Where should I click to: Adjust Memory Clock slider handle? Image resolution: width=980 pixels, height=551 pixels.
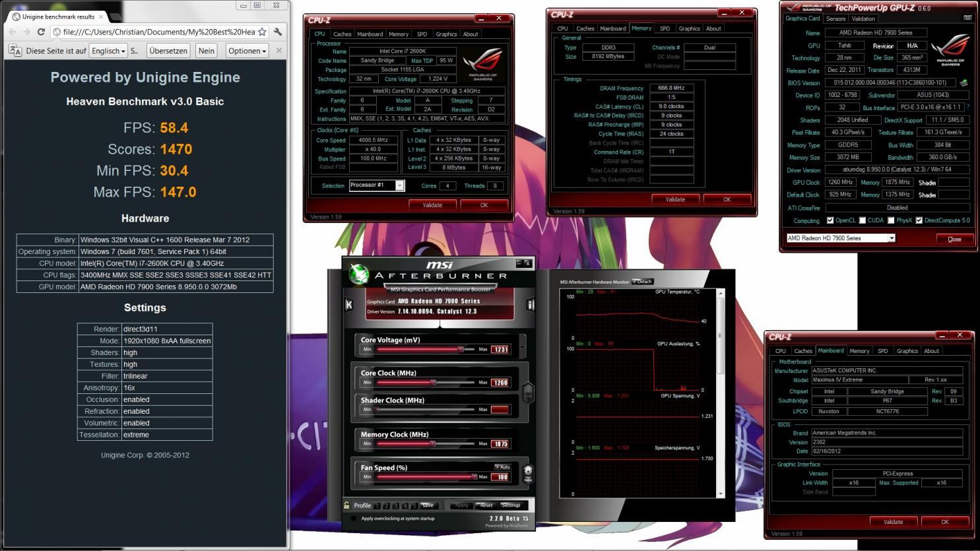point(432,443)
